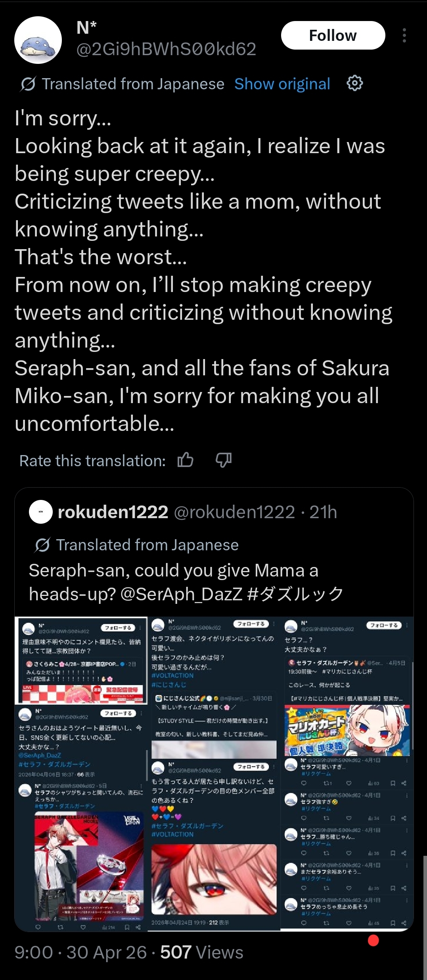
Task: Click the translated-from-Japanese translate icon
Action: [28, 84]
